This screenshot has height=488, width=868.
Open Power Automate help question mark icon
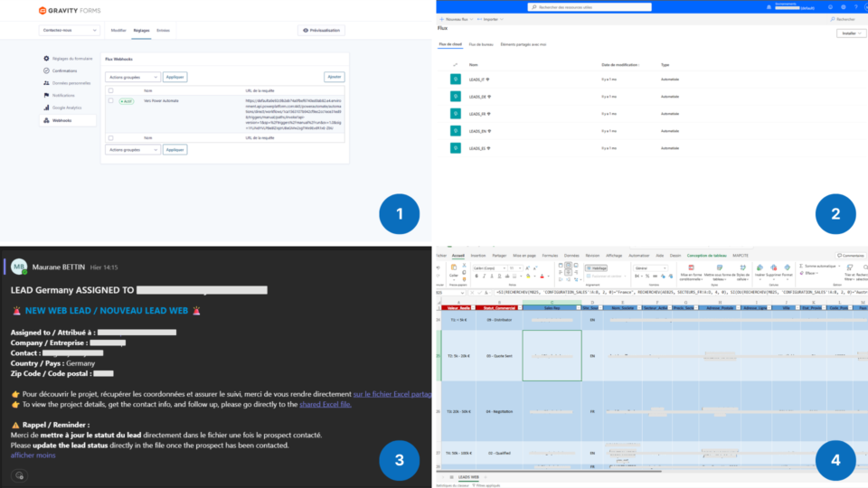click(x=856, y=7)
